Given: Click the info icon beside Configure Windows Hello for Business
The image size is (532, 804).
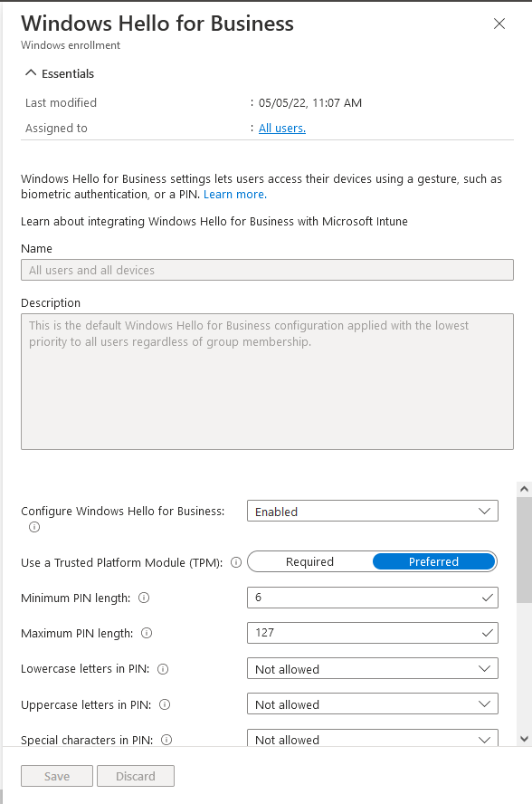Looking at the screenshot, I should [33, 527].
